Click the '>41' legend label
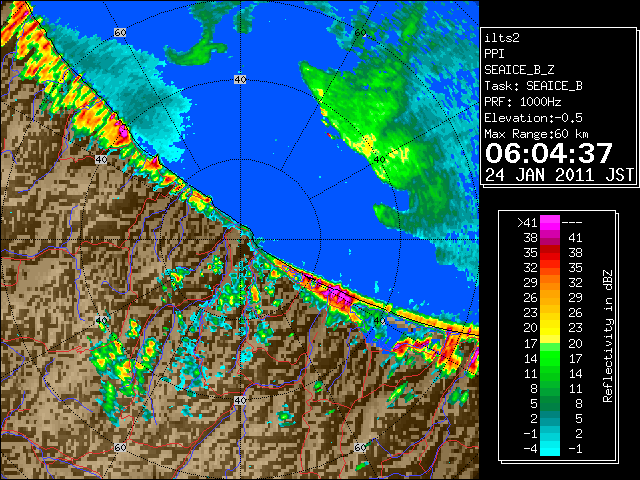The image size is (640, 480). click(527, 223)
